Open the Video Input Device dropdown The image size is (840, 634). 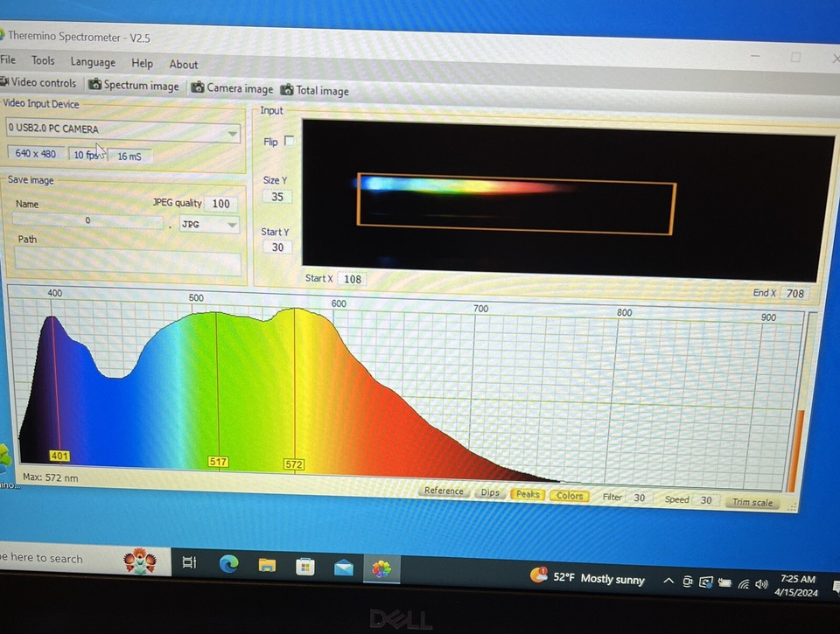click(x=231, y=133)
